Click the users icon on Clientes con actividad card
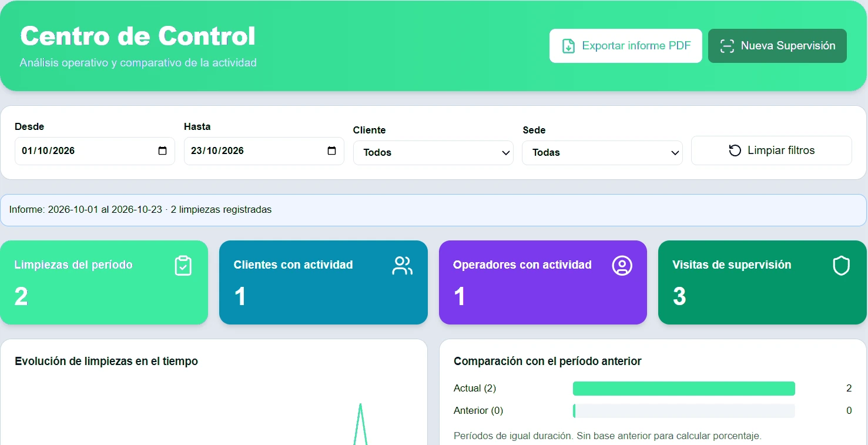Screen dimensions: 868x445 click(x=403, y=266)
